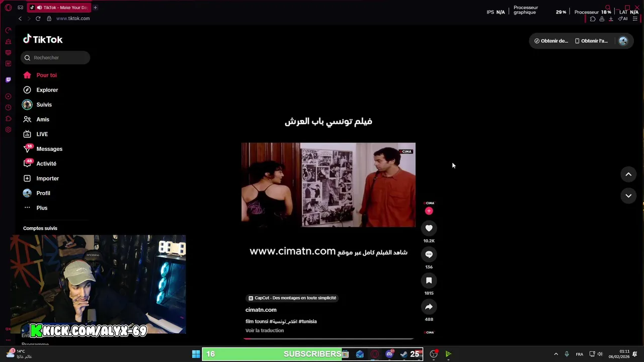Like the video with heart icon
The image size is (644, 362).
tap(429, 228)
